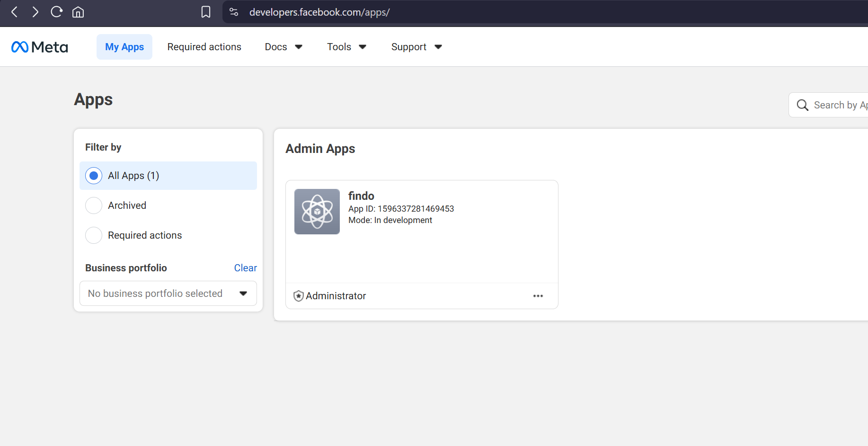Expand the Tools dropdown menu

[346, 47]
